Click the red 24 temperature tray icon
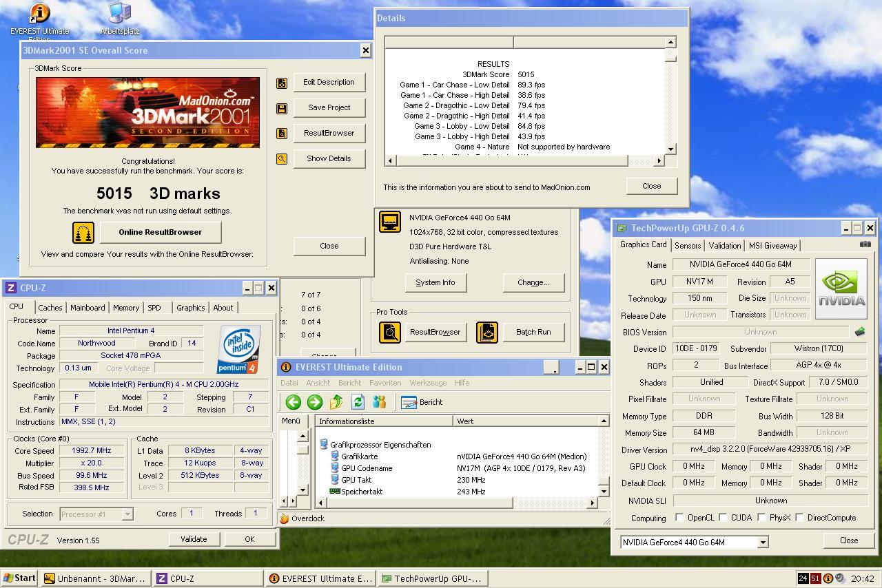Image resolution: width=882 pixels, height=588 pixels. coord(803,578)
